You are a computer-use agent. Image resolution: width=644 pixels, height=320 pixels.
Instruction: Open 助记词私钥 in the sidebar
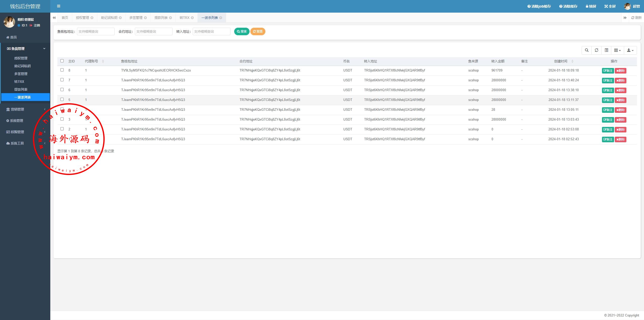pyautogui.click(x=22, y=66)
